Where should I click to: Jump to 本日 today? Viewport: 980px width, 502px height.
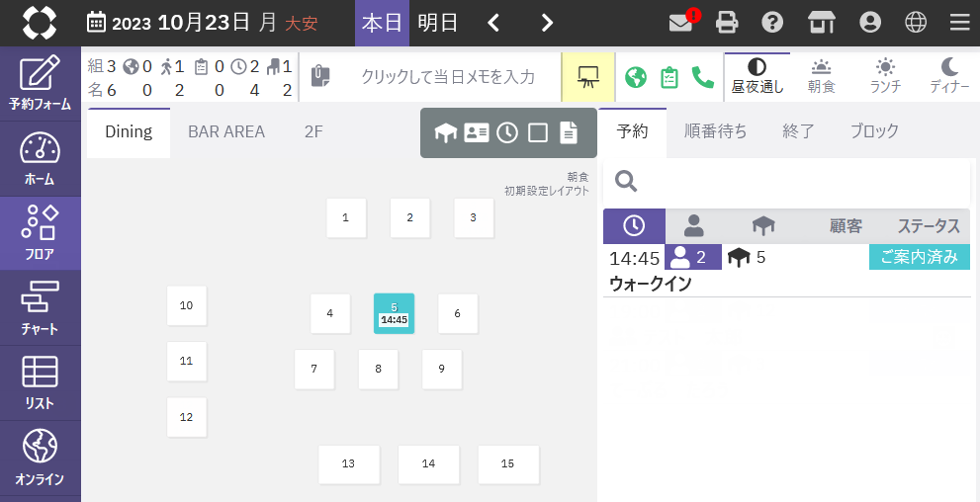coord(382,23)
